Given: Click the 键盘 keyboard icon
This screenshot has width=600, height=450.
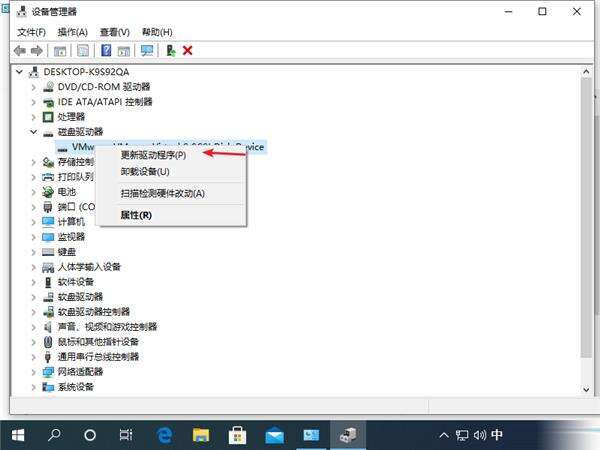Looking at the screenshot, I should [48, 252].
